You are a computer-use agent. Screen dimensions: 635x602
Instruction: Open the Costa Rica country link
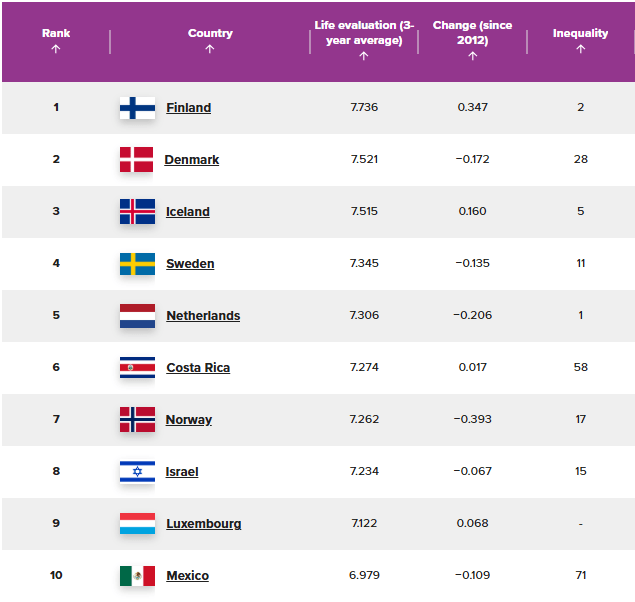pyautogui.click(x=198, y=368)
